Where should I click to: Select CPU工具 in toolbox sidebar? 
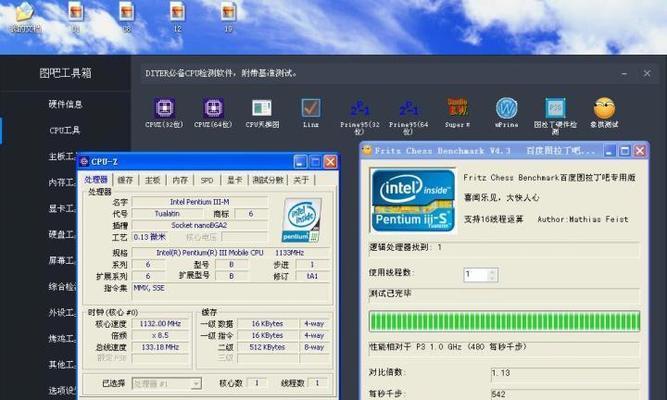(x=65, y=130)
